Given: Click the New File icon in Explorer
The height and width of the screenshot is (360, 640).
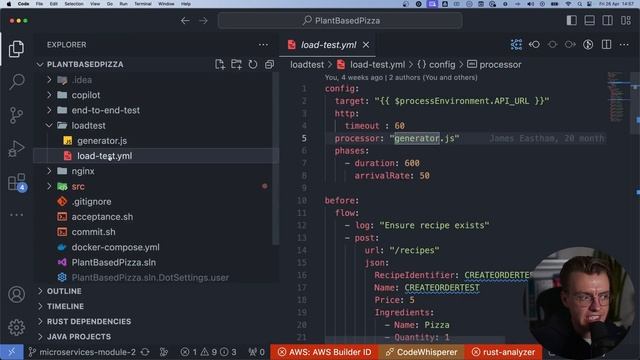Looking at the screenshot, I should 220,64.
